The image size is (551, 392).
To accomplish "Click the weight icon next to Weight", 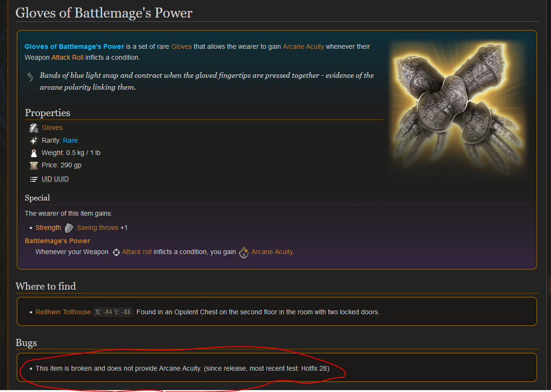I will coord(34,153).
